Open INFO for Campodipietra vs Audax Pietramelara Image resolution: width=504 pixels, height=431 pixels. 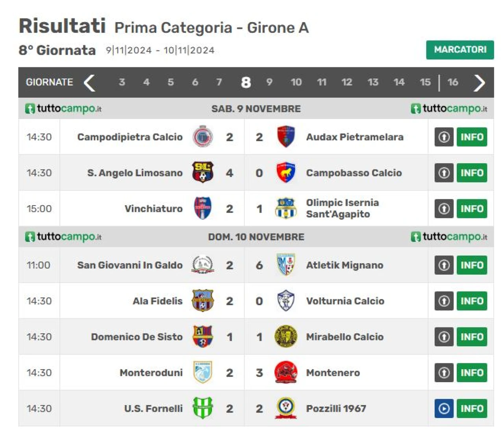[x=472, y=137]
